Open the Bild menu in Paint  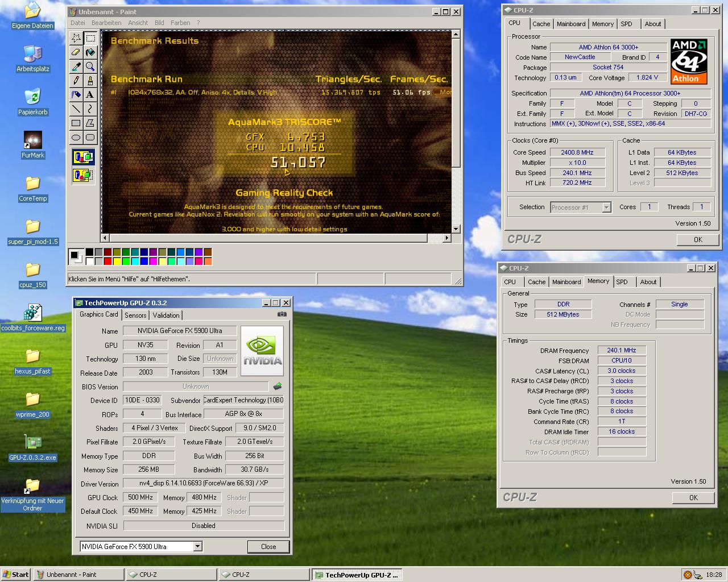[x=159, y=23]
